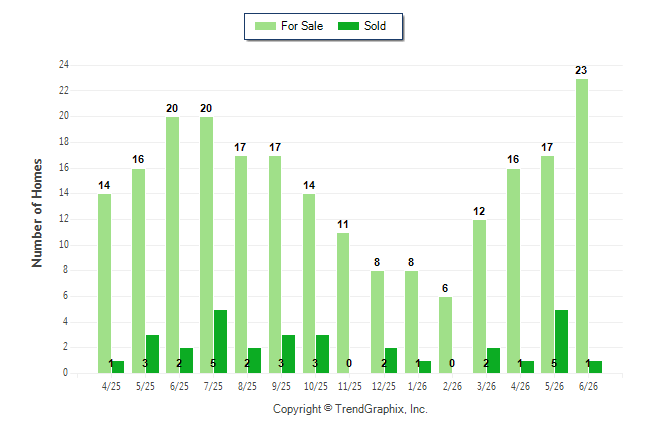Click the 7/25 Sold bar showing 5
The width and height of the screenshot is (646, 434).
click(x=220, y=342)
